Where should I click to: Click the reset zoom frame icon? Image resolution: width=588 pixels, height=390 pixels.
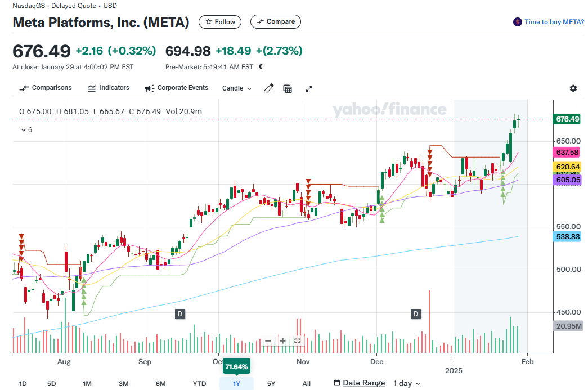click(x=297, y=341)
